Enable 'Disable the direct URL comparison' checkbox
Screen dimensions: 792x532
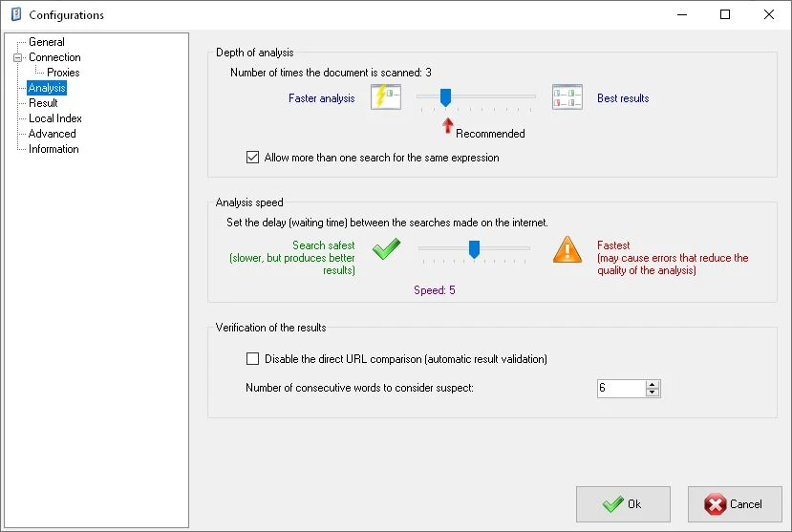coord(253,359)
